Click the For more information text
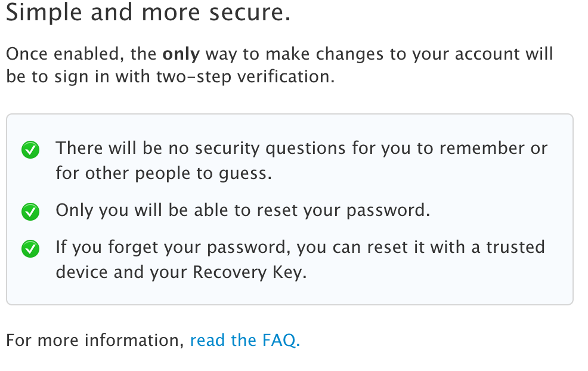This screenshot has width=588, height=371. pyautogui.click(x=94, y=341)
